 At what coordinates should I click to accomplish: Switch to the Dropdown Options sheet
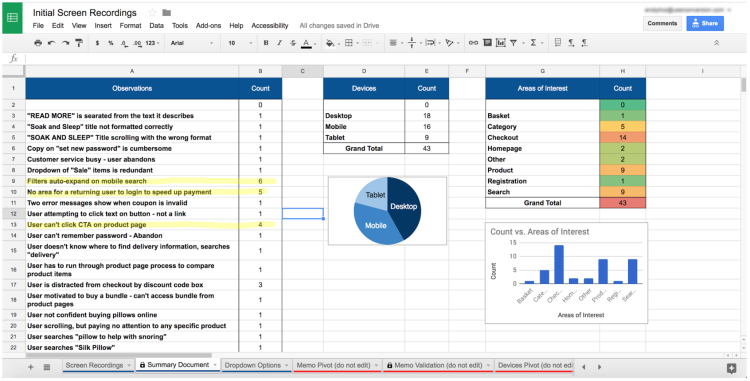tap(253, 365)
